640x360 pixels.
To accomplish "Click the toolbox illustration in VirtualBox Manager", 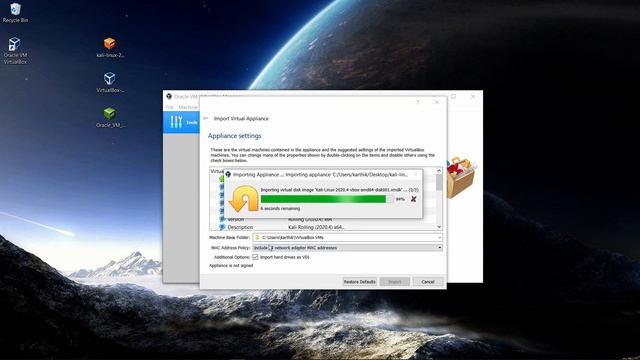I will 462,177.
